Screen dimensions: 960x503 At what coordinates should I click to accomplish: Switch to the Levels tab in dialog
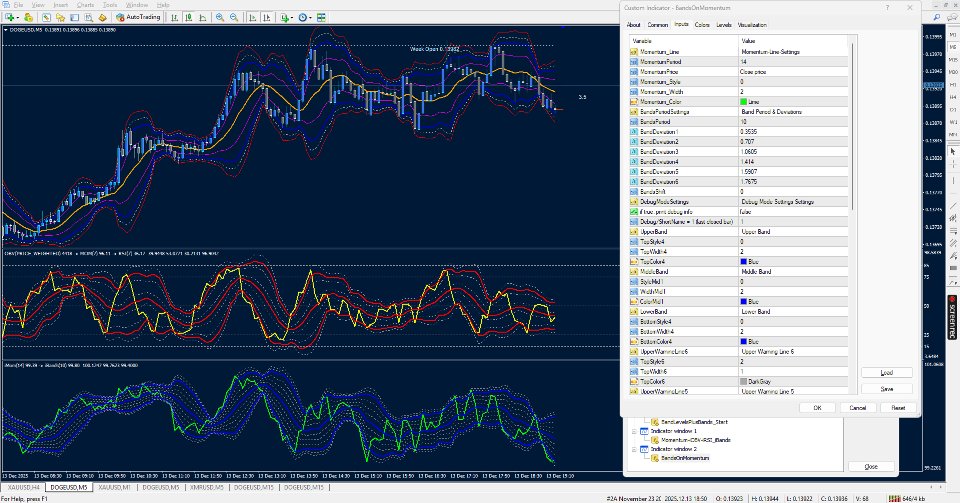[724, 25]
